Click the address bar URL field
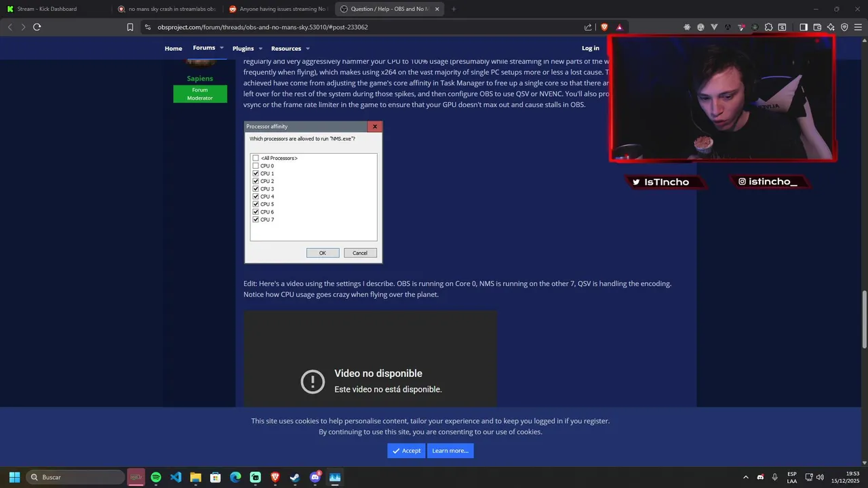868x488 pixels. click(x=366, y=27)
